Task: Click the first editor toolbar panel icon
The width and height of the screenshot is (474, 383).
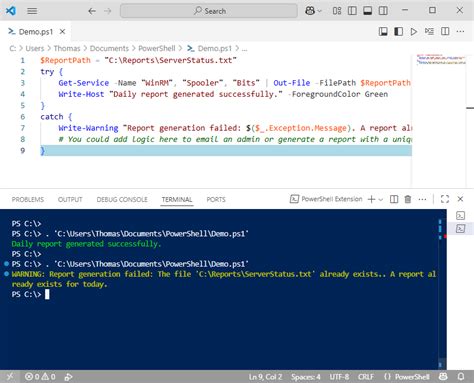Action: pyautogui.click(x=383, y=32)
